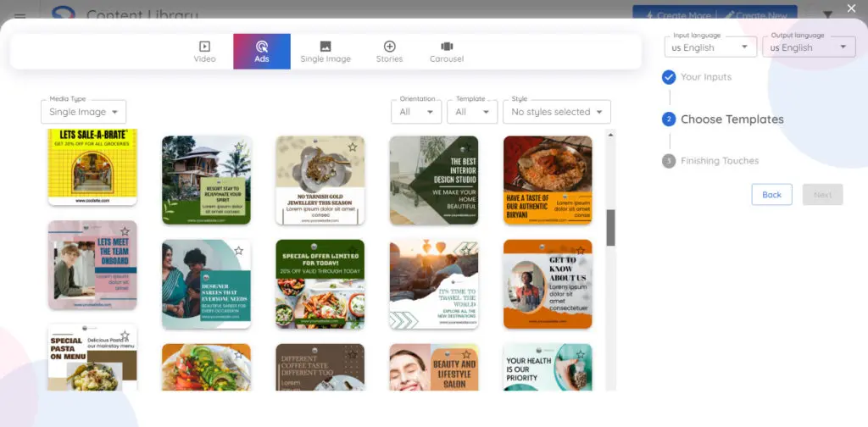Pick the Your Health Is Our Priority template
This screenshot has width=868, height=427.
coord(548,367)
